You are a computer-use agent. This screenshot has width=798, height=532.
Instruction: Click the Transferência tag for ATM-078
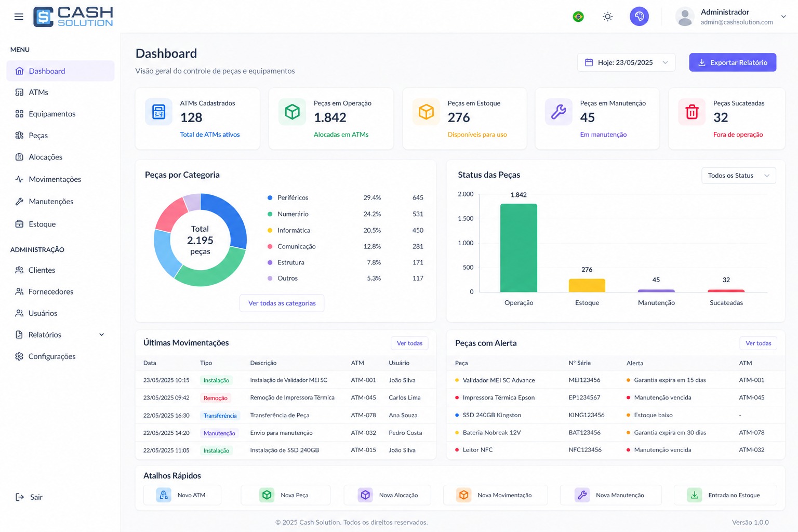pyautogui.click(x=220, y=416)
